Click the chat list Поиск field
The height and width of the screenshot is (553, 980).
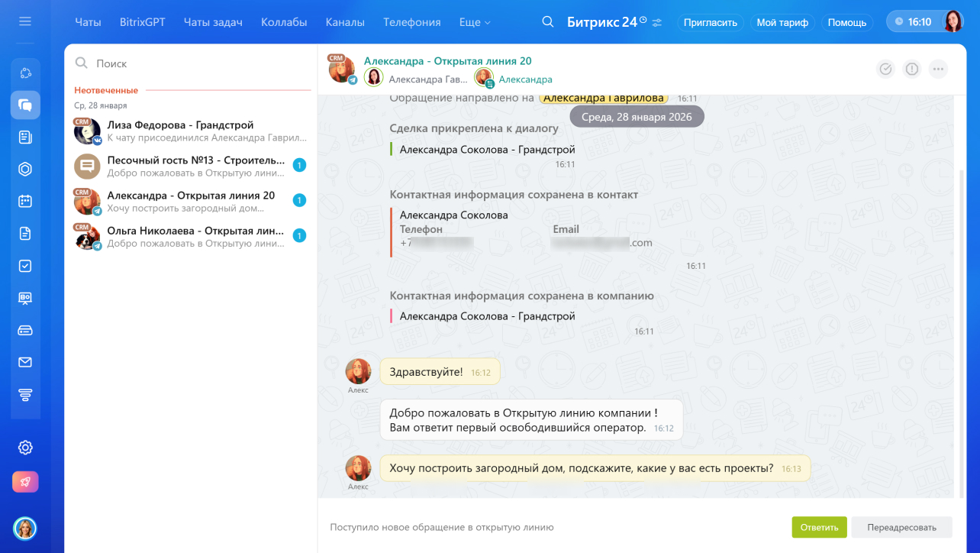[x=191, y=63]
